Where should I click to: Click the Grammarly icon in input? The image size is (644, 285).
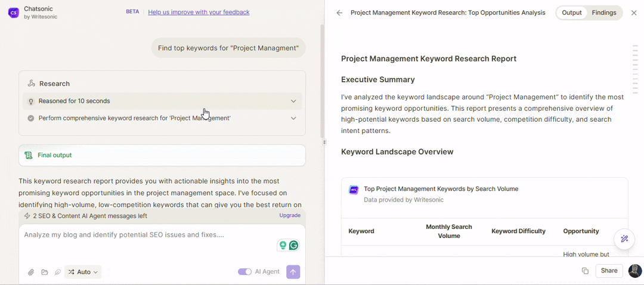click(293, 245)
